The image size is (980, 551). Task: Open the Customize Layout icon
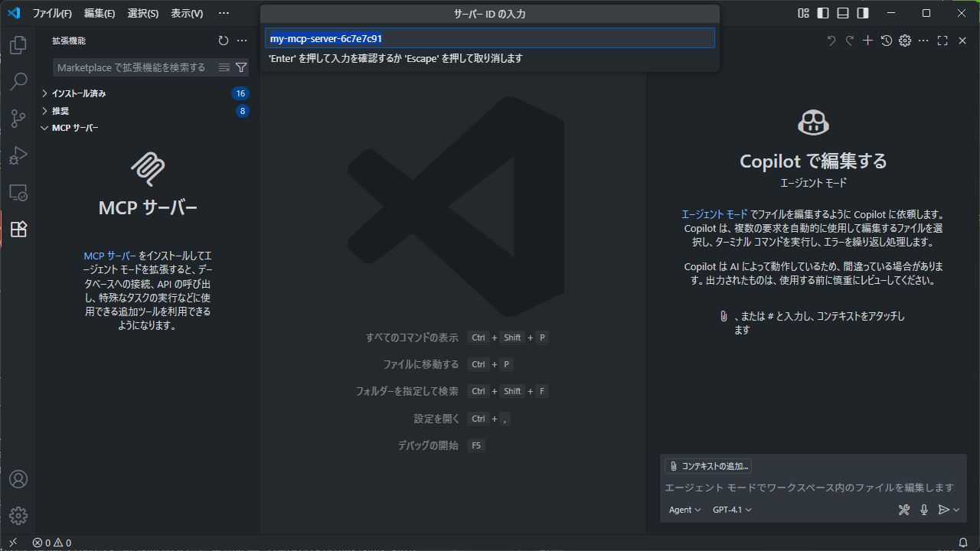pyautogui.click(x=803, y=13)
